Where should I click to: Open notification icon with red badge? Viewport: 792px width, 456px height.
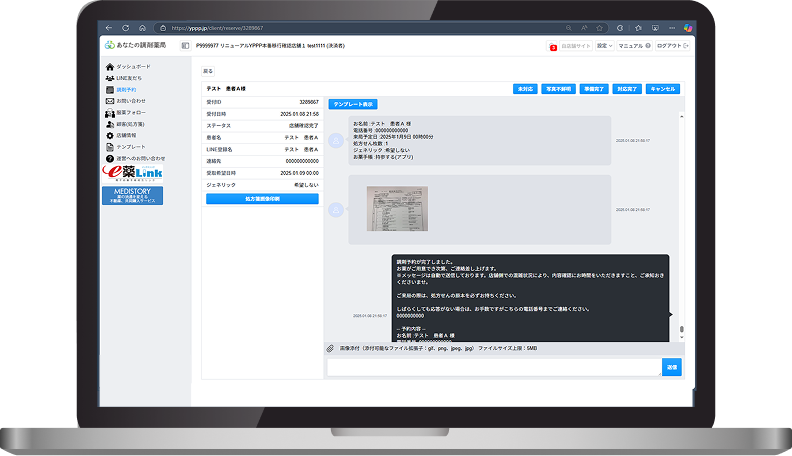pos(554,46)
